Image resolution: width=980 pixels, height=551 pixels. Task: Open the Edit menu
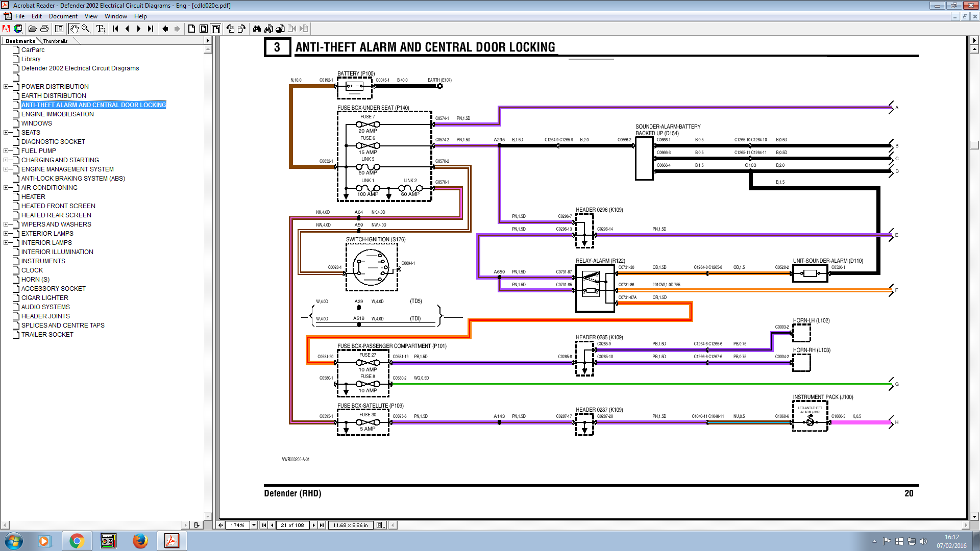(37, 16)
